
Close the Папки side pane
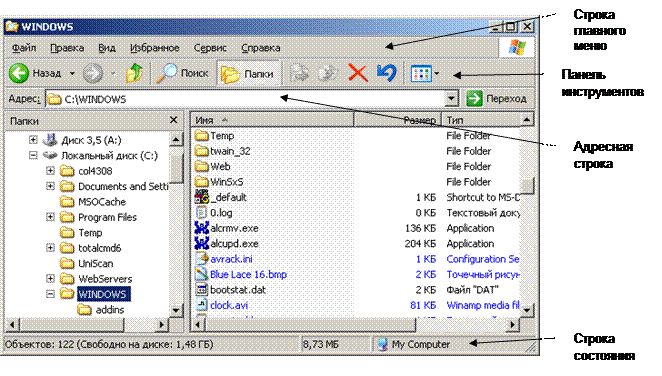tap(173, 120)
